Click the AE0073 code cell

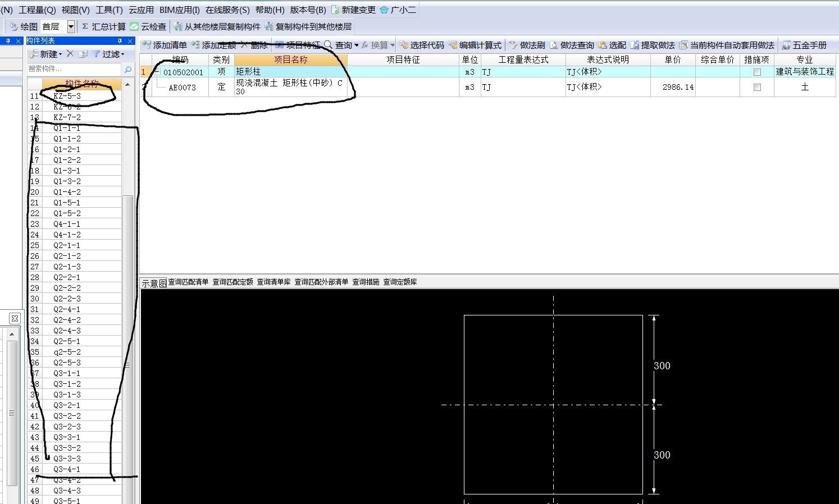tap(181, 87)
